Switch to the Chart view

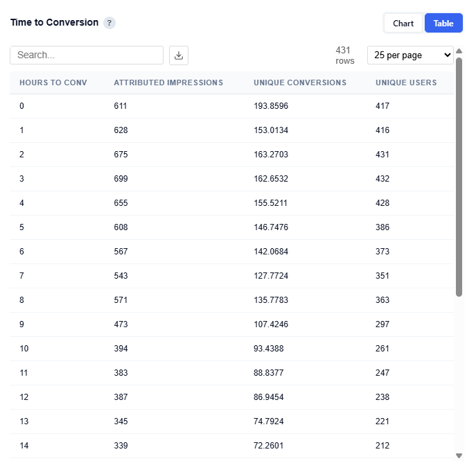pyautogui.click(x=403, y=24)
